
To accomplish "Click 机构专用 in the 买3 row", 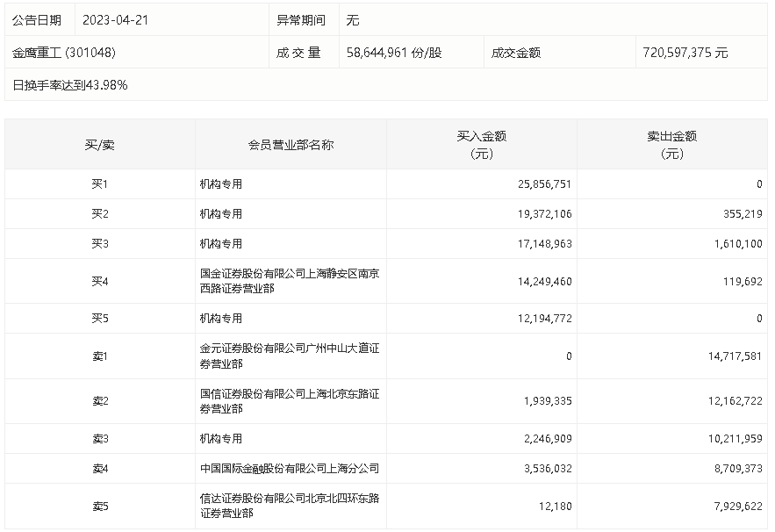I will pyautogui.click(x=221, y=243).
